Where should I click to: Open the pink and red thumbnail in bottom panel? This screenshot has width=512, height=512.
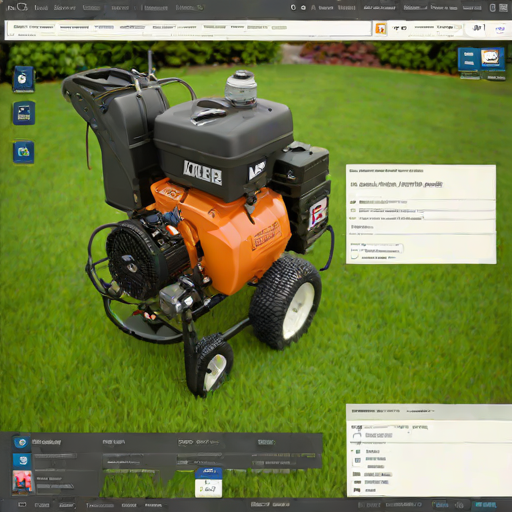pos(22,482)
